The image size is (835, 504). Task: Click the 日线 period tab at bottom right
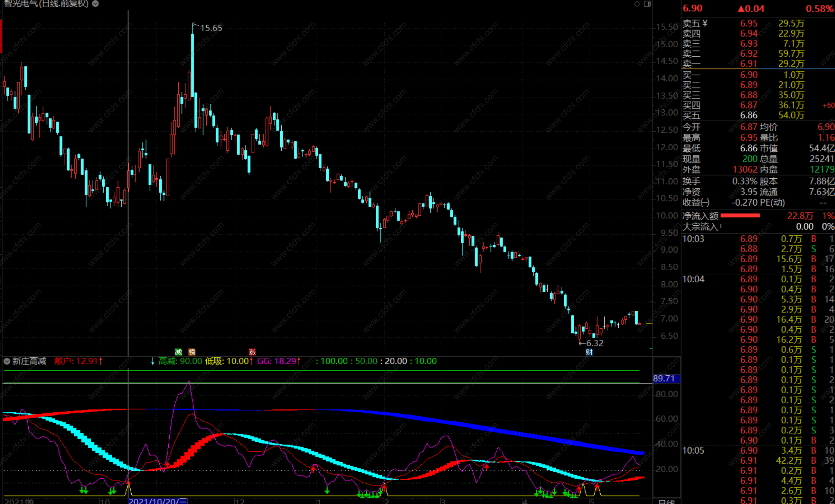tap(666, 501)
